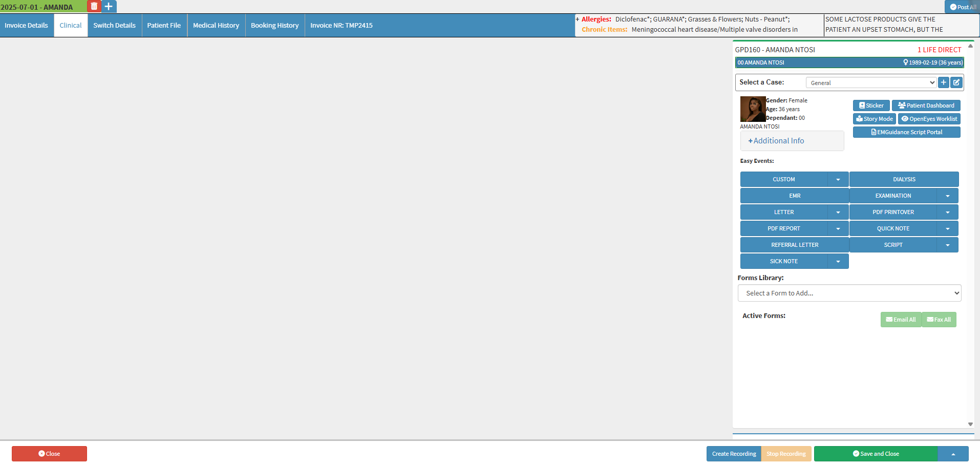Open the Select a Form to Add dropdown
The height and width of the screenshot is (465, 980).
[x=849, y=293]
